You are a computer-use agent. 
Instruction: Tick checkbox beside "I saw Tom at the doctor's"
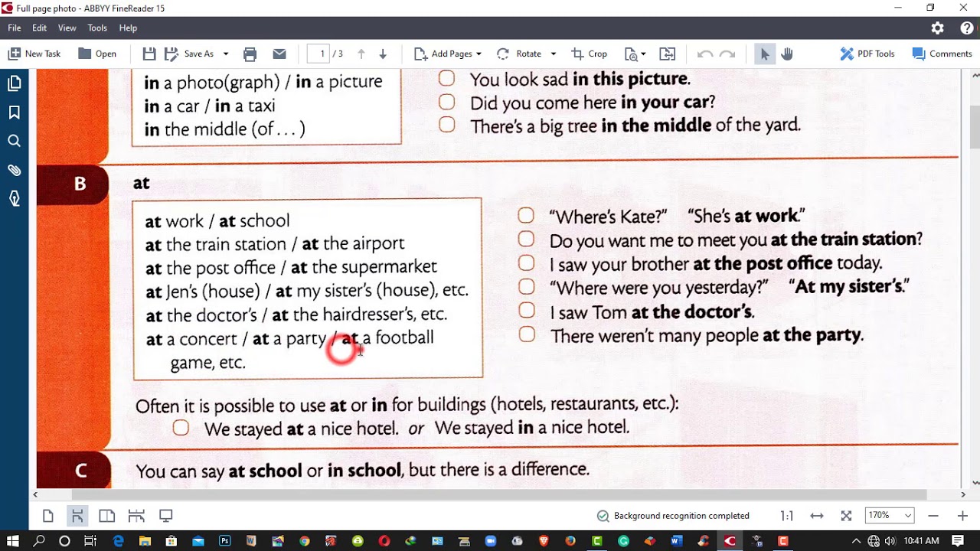pyautogui.click(x=526, y=311)
